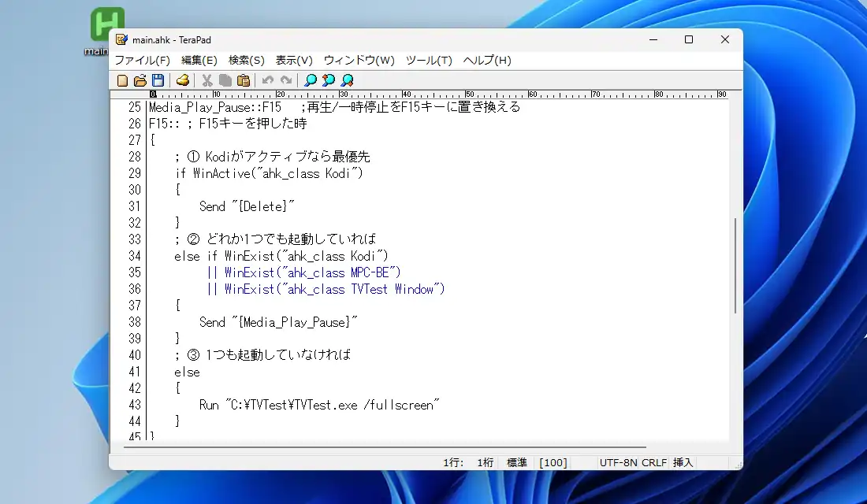Screen dimensions: 867x504
Task: Click the Undo arrow toolbar icon
Action: [268, 80]
